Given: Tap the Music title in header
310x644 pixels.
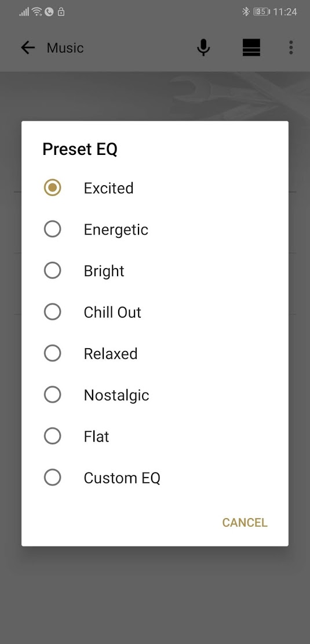Looking at the screenshot, I should tap(65, 48).
